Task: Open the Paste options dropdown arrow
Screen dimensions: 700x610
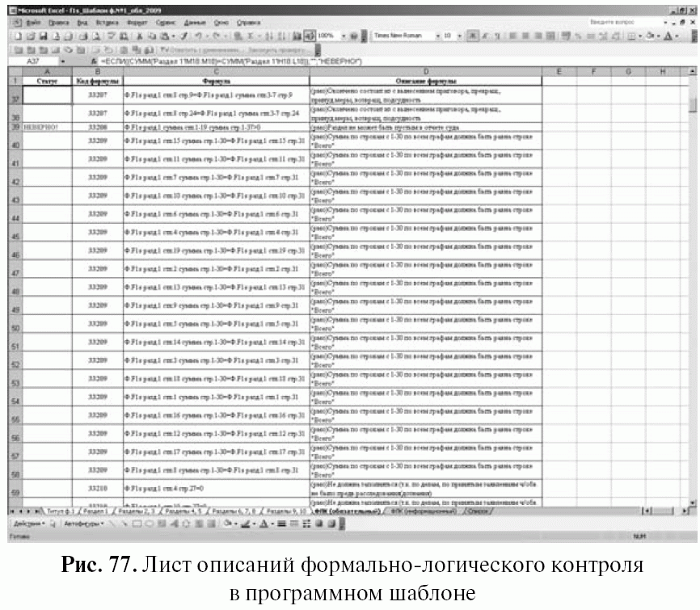Action: tap(173, 36)
